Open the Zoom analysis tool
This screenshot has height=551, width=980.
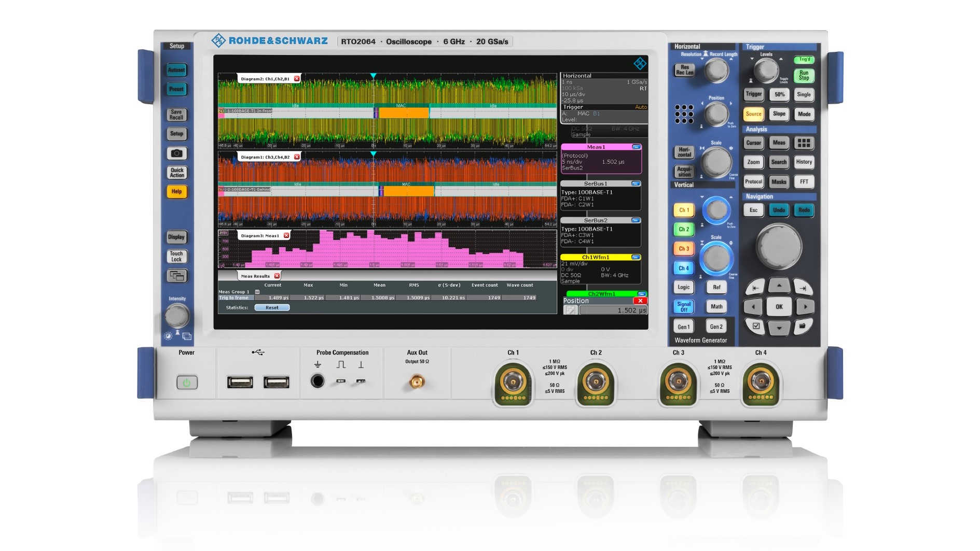tap(753, 162)
